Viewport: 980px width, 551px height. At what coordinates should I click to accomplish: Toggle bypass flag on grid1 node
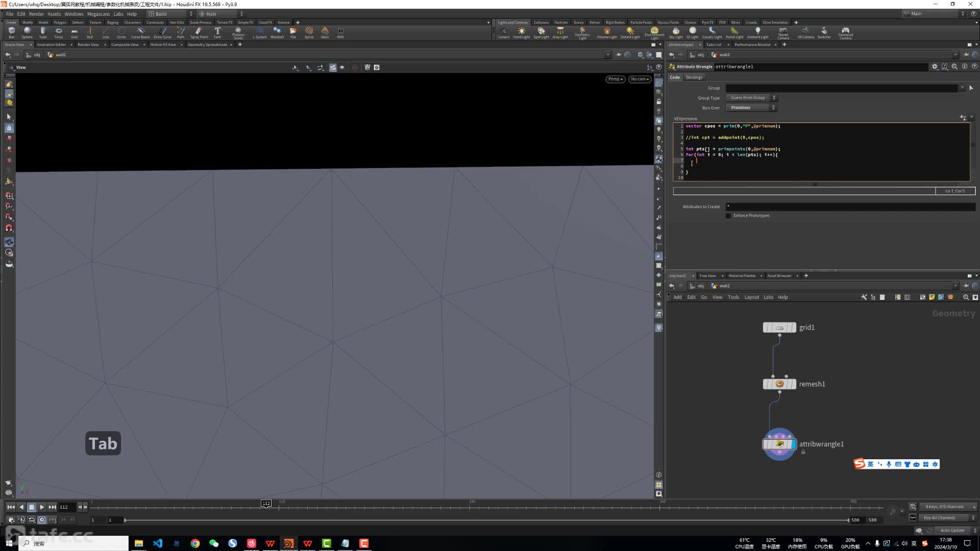pos(766,328)
